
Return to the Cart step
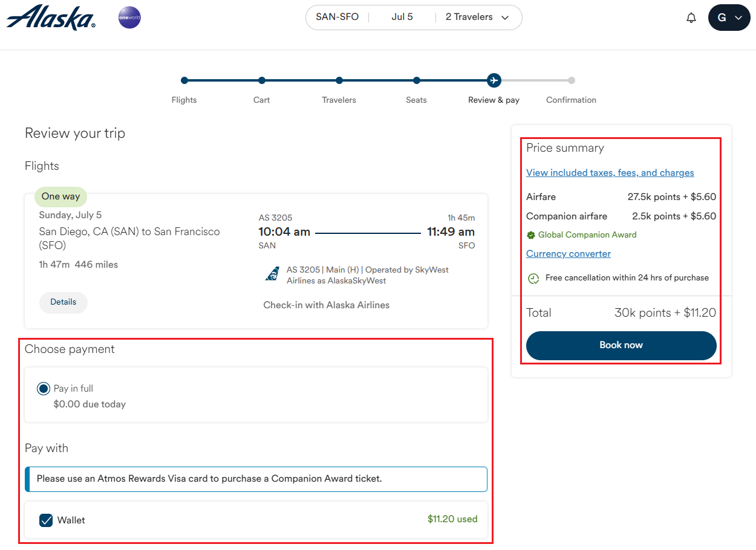[261, 100]
